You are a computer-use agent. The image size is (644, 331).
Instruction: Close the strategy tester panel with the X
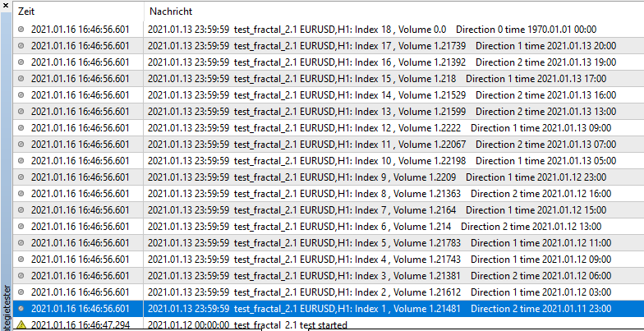(x=6, y=5)
